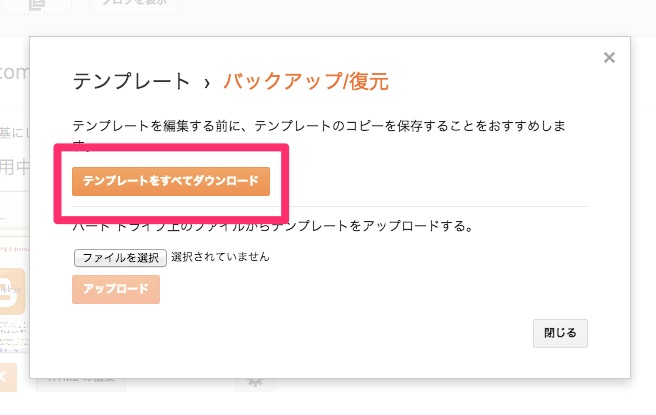
Task: Click the dimmed HTML の編集 button below dialog
Action: 81,383
